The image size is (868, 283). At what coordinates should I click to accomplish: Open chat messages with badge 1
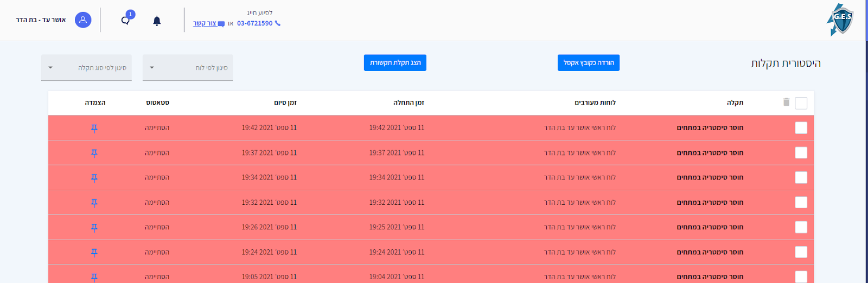[126, 21]
